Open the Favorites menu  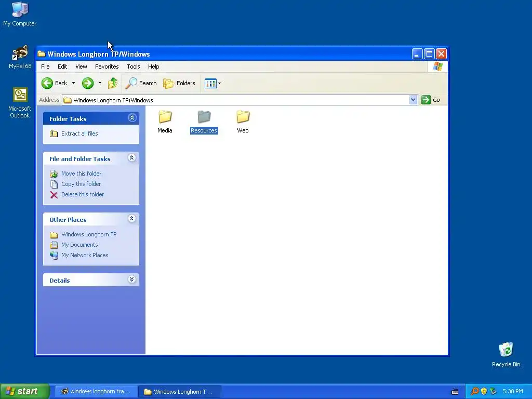pyautogui.click(x=107, y=66)
